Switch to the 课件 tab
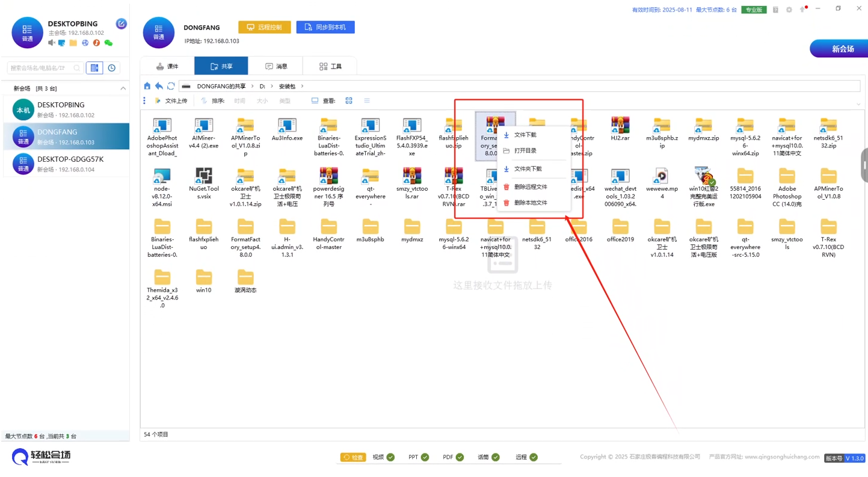This screenshot has height=477, width=868. (x=167, y=66)
